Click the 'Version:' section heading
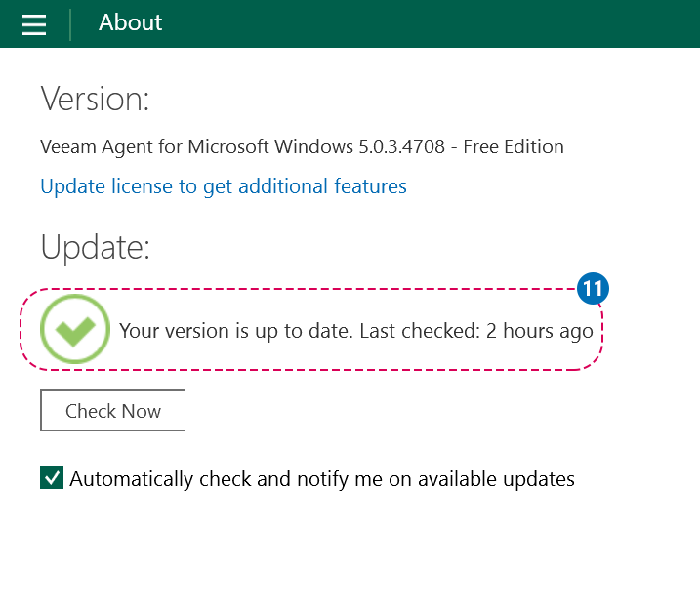The image size is (700, 612). 95,99
